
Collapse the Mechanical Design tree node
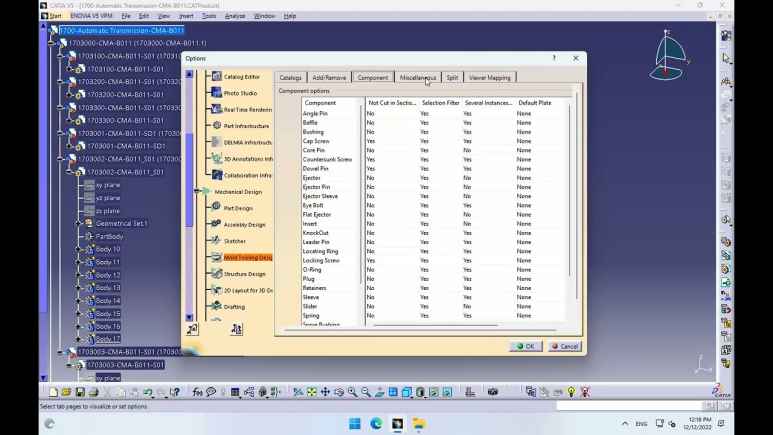[x=196, y=191]
